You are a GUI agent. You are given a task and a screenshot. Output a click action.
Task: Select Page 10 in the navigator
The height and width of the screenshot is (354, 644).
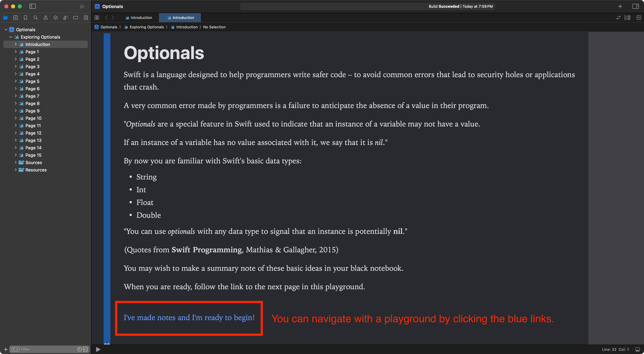point(33,118)
